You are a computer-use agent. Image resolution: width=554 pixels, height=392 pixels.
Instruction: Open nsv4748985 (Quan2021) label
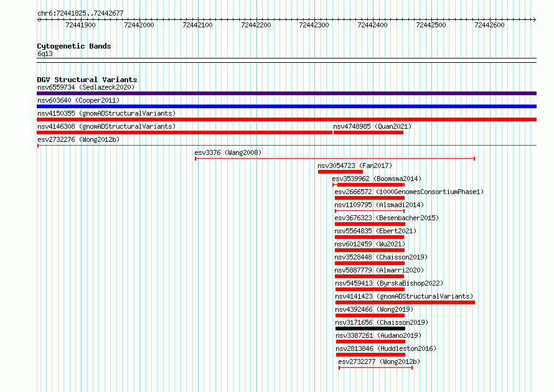pos(372,126)
